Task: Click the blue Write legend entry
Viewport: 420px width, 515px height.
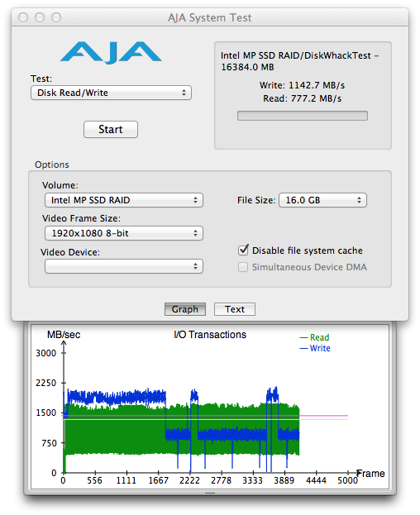Action: [x=315, y=348]
